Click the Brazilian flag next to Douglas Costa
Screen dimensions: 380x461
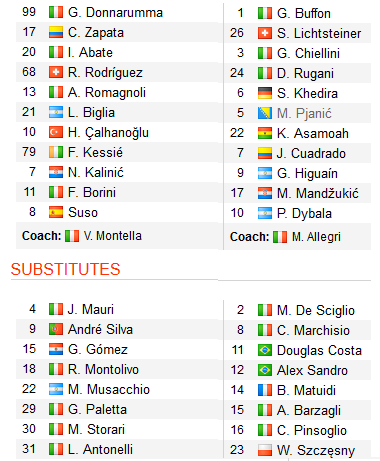265,350
